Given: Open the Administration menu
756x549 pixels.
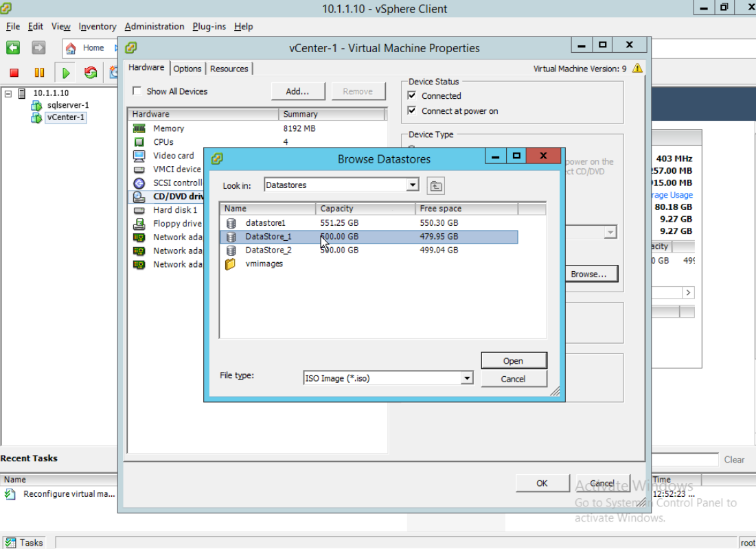Looking at the screenshot, I should (154, 27).
